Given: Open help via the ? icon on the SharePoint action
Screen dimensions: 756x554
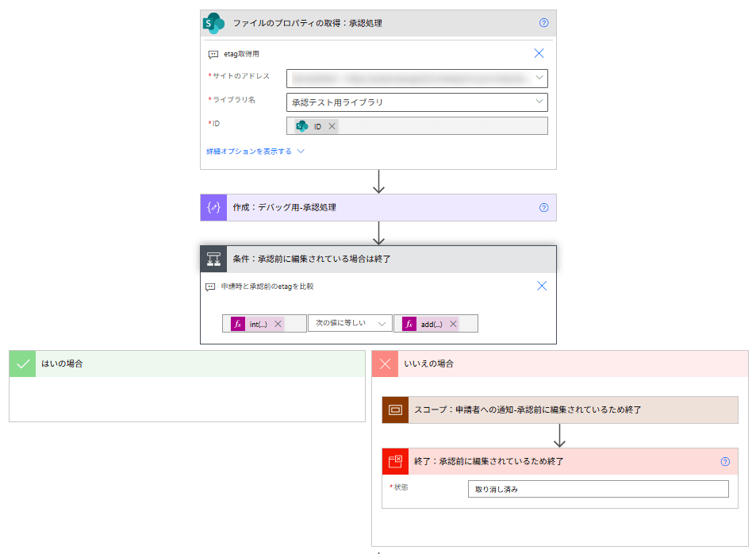Looking at the screenshot, I should click(x=543, y=23).
